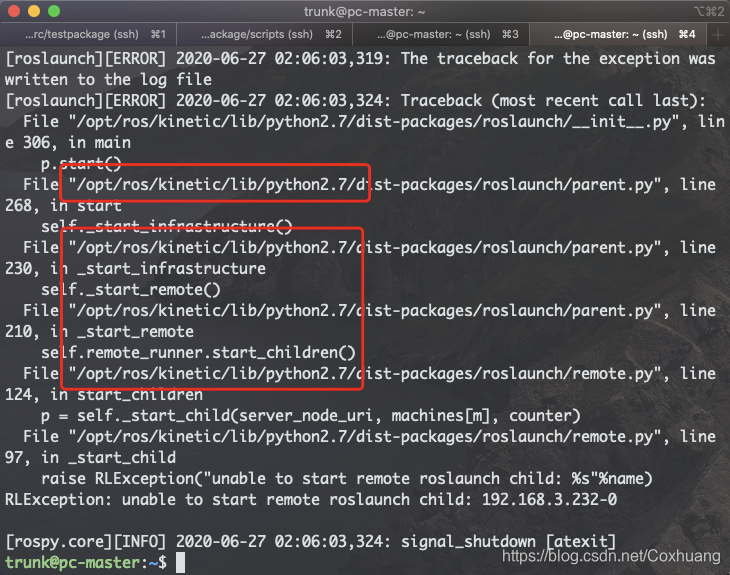Click the self._start_remote() line

(130, 290)
